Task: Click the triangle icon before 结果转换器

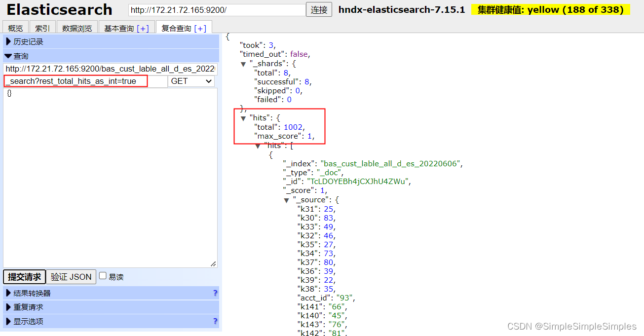Action: 8,293
